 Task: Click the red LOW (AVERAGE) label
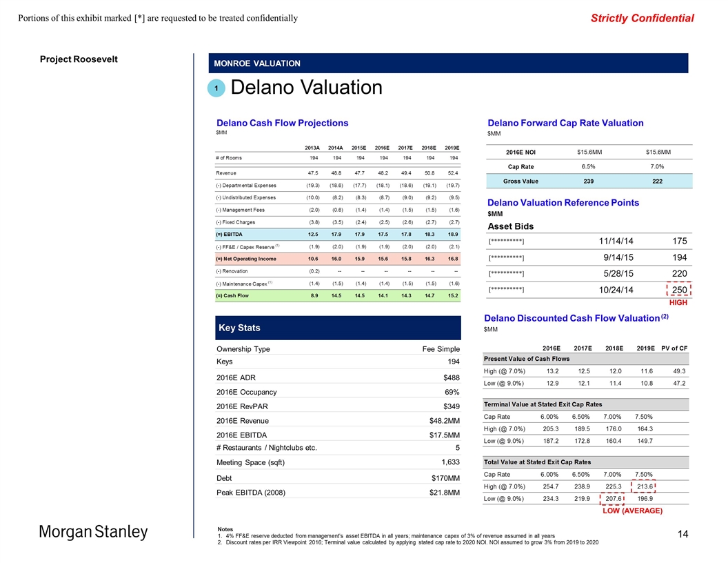tap(632, 511)
